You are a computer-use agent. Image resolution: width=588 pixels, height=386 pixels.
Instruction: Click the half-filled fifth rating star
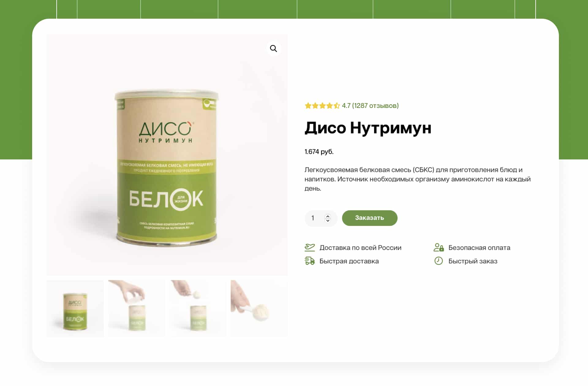tap(337, 106)
